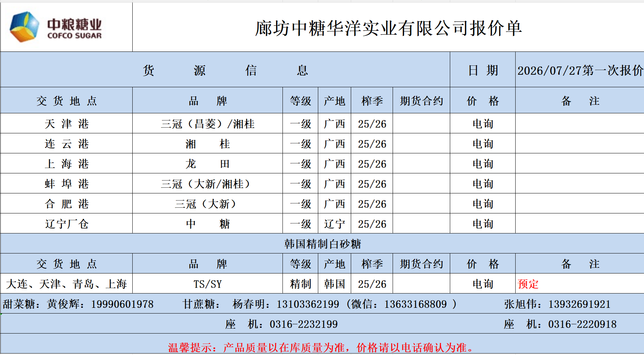Screen dimensions: 644x355
Task: Select the 中糖 brand cell
Action: (x=208, y=224)
